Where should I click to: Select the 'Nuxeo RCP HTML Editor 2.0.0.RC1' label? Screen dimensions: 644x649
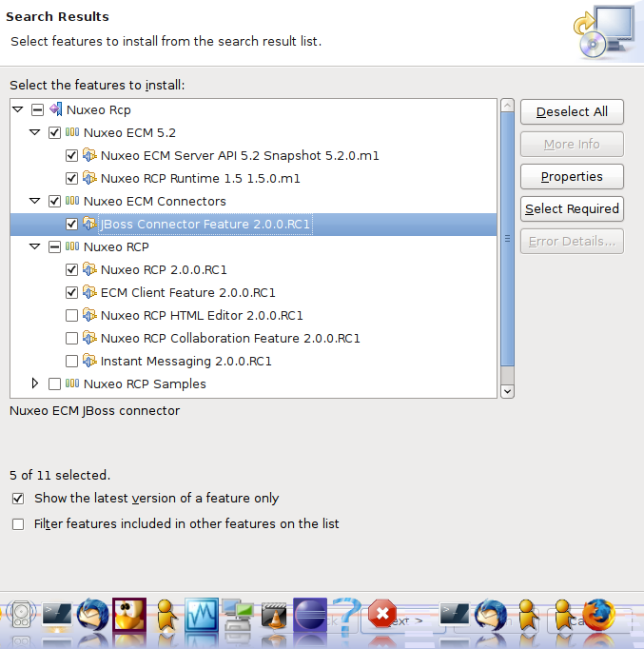point(202,315)
